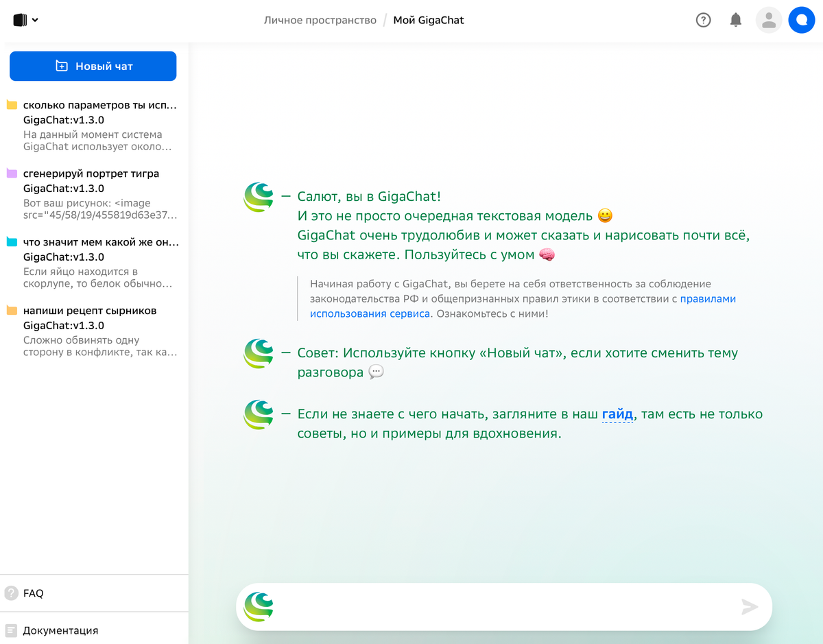
Task: Click orange folder icon of 'напиши рецепт сырников'
Action: [x=12, y=311]
